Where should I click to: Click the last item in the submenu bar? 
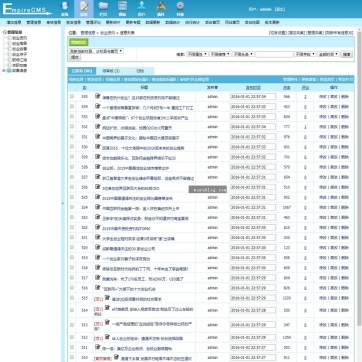[272, 22]
